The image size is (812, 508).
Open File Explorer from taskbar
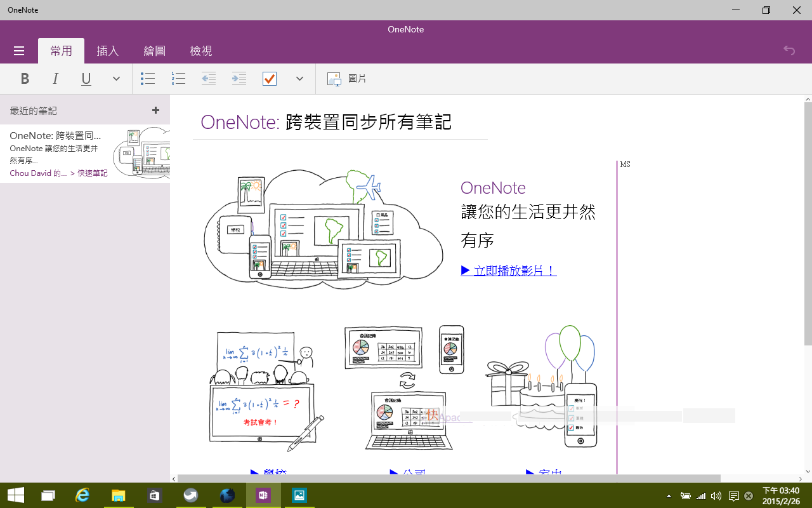(118, 495)
